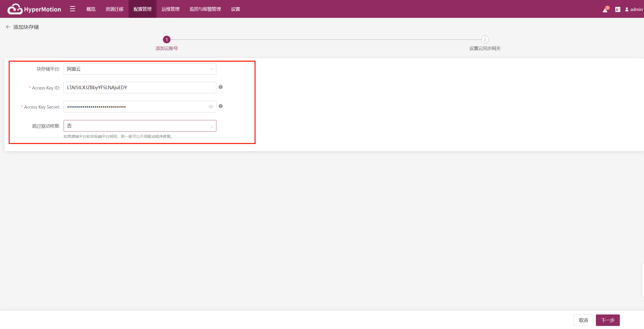Click the 取消 button
The width and height of the screenshot is (644, 329).
(583, 320)
